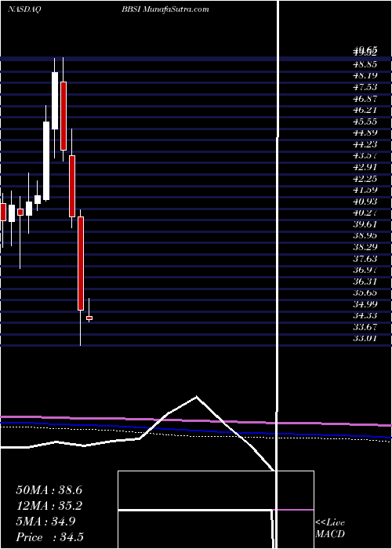This screenshot has height=549, width=392.
Task: Click the 40.27 price level label
Action: point(365,213)
